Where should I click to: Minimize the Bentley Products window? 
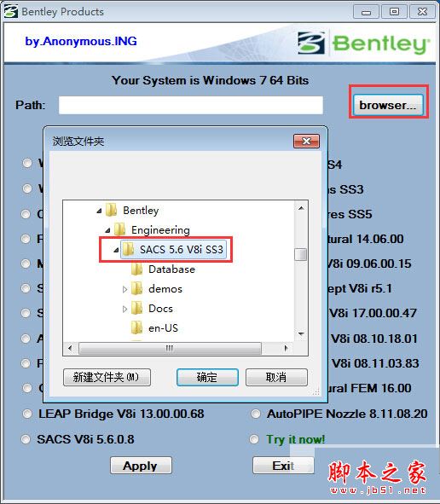tap(366, 12)
